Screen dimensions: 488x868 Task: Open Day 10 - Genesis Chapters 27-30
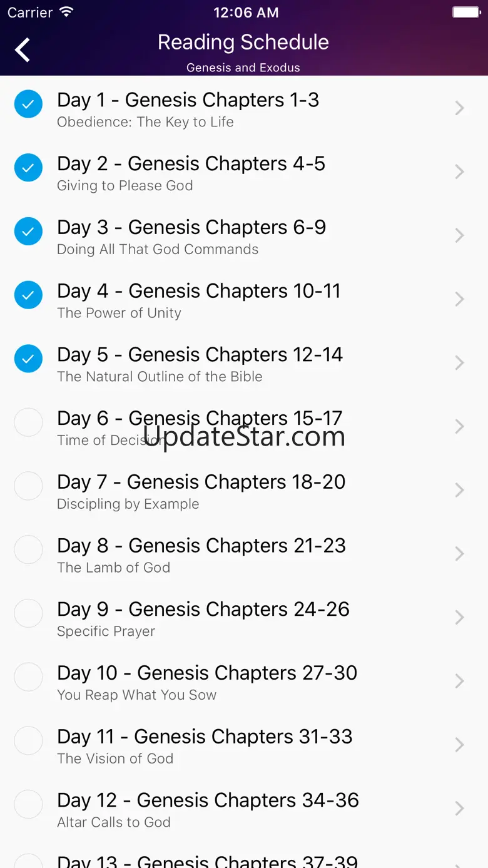click(x=207, y=673)
